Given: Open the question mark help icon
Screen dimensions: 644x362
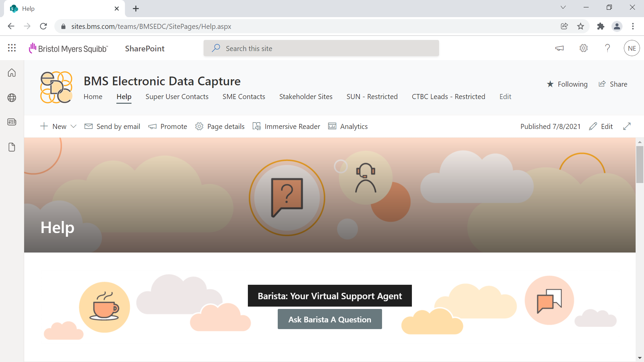Looking at the screenshot, I should click(607, 48).
